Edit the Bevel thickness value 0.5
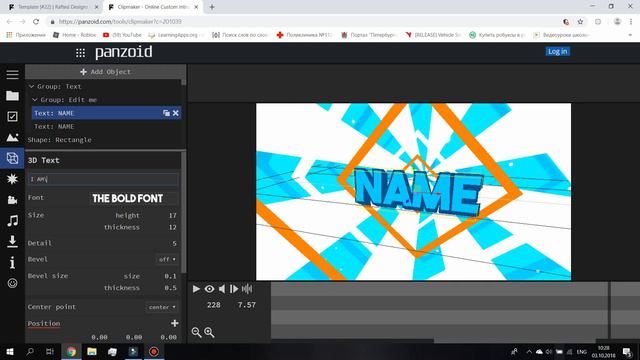 click(170, 288)
